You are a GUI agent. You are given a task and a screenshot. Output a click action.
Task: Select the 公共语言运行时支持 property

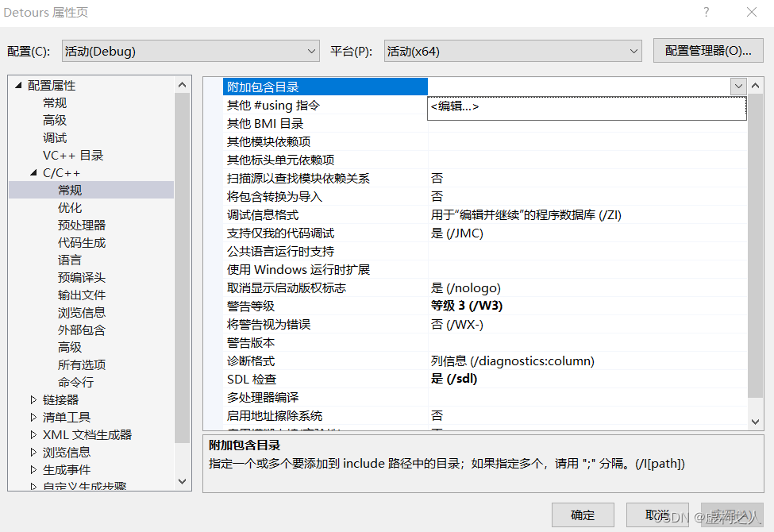[x=280, y=252]
